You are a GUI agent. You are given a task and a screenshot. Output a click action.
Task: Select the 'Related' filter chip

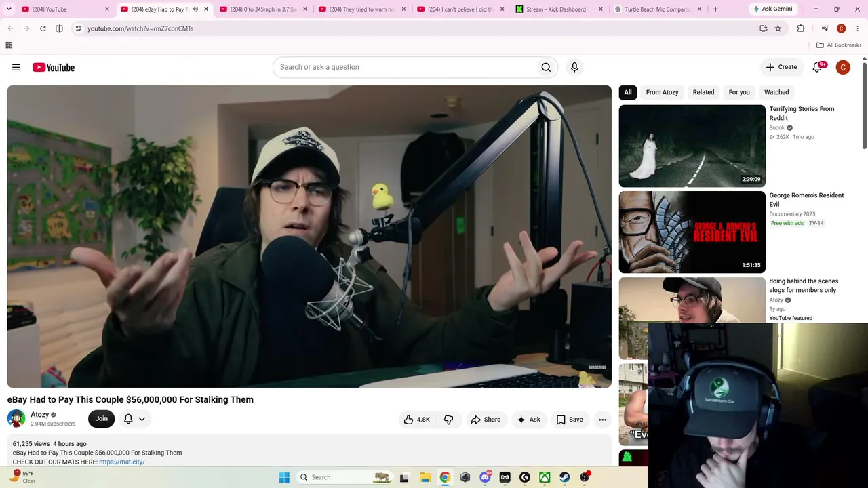click(703, 92)
